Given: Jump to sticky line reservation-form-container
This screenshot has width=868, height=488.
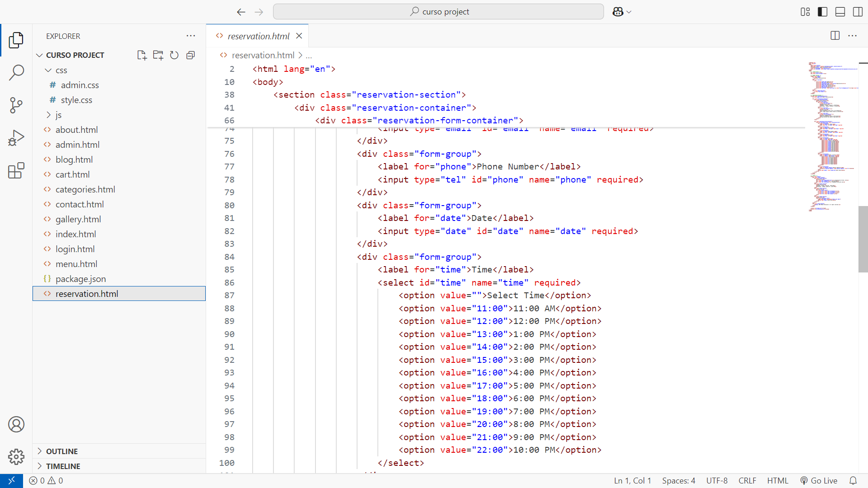Looking at the screenshot, I should 419,121.
